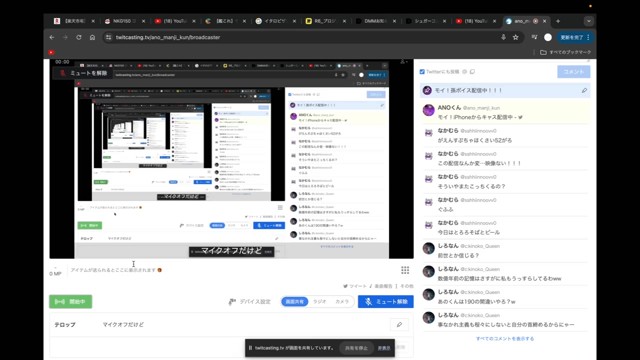Click 共有を停止 in sharing bar

(356, 348)
